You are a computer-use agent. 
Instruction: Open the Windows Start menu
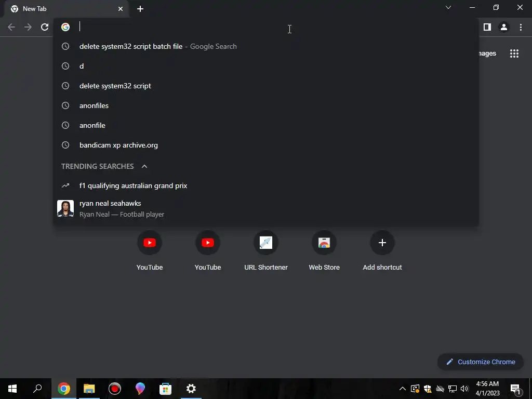(12, 389)
